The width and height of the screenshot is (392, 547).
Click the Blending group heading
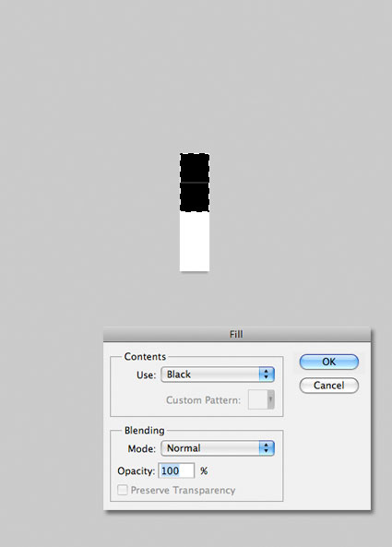145,431
